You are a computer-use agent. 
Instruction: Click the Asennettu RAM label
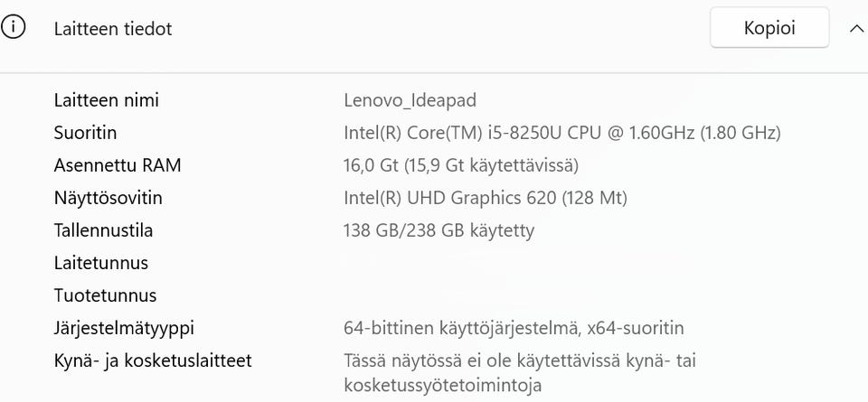[x=118, y=165]
